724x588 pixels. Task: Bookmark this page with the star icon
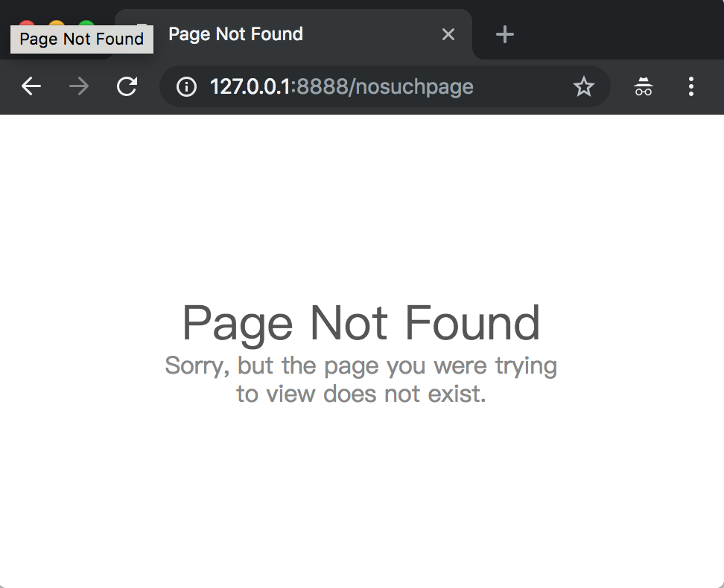tap(584, 87)
